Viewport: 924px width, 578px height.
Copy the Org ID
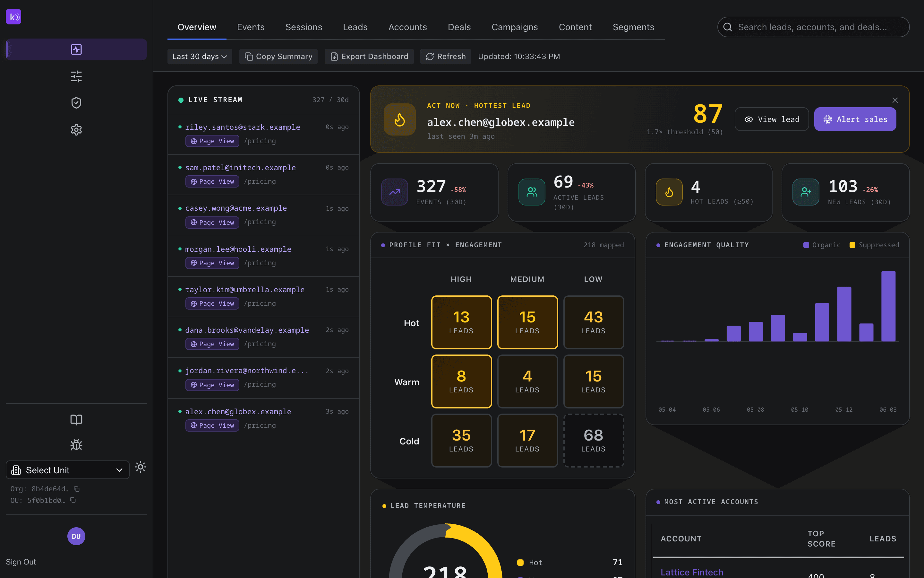[77, 489]
